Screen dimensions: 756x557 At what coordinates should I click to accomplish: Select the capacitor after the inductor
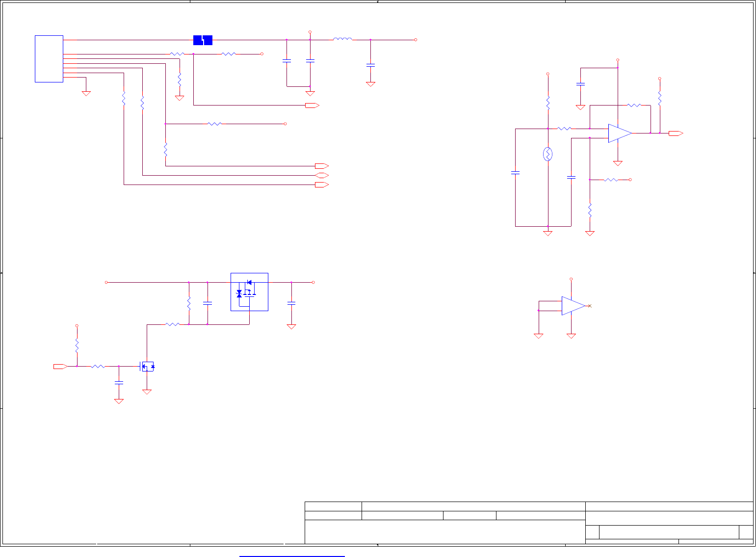pos(370,64)
